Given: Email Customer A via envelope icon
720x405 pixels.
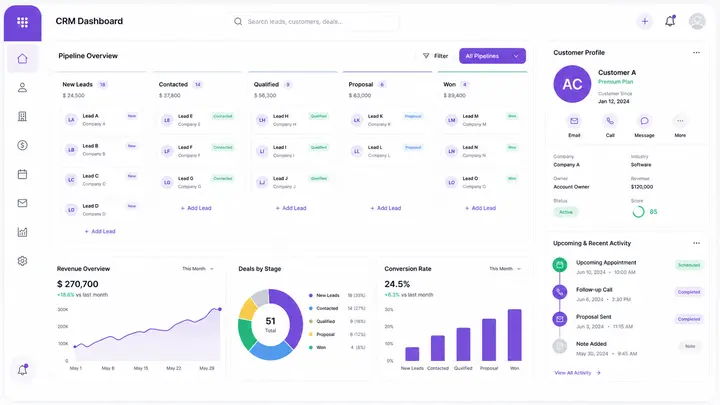Looking at the screenshot, I should 574,121.
